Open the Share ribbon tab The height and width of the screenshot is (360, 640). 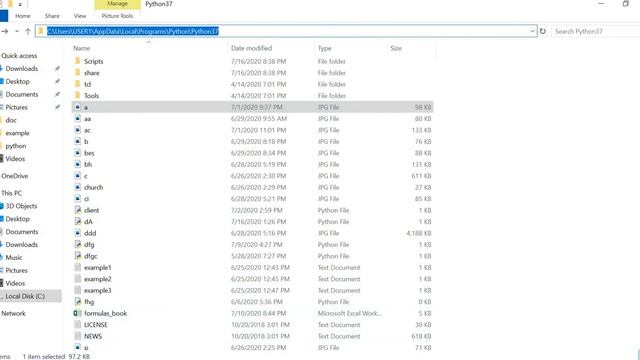click(52, 16)
